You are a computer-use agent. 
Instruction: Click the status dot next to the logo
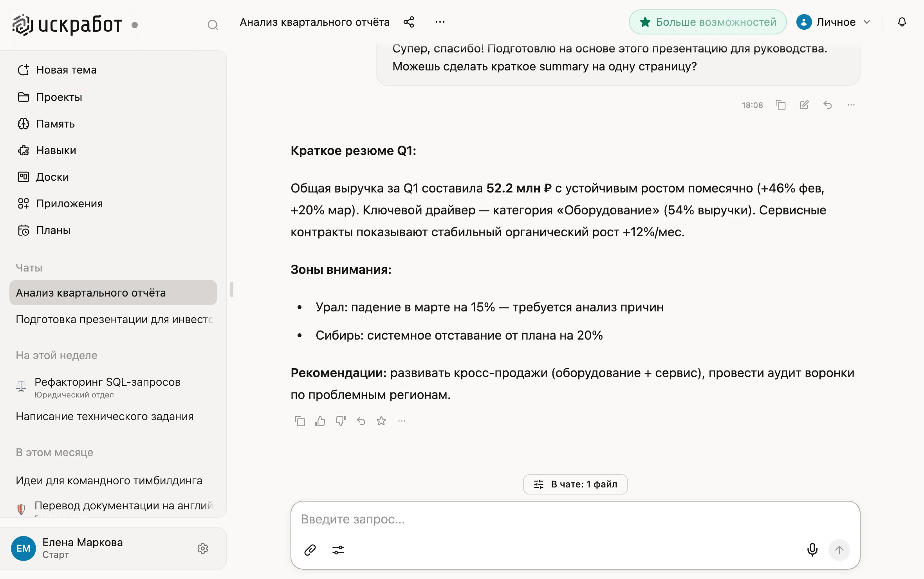(135, 25)
